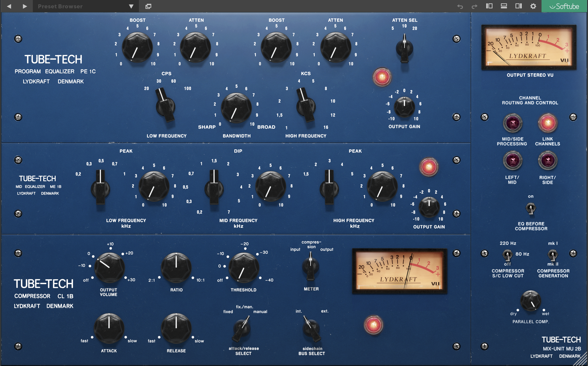Click the CPS Low Frequency selector

tap(165, 106)
